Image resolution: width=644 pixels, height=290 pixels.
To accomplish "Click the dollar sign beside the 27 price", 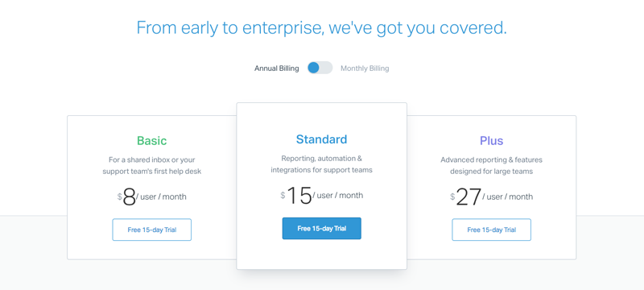I will point(452,197).
